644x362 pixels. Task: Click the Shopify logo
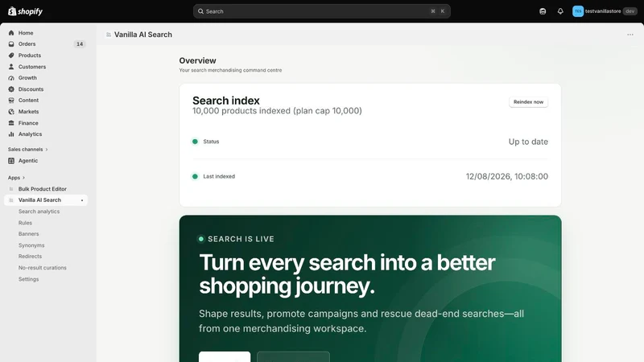coord(26,11)
